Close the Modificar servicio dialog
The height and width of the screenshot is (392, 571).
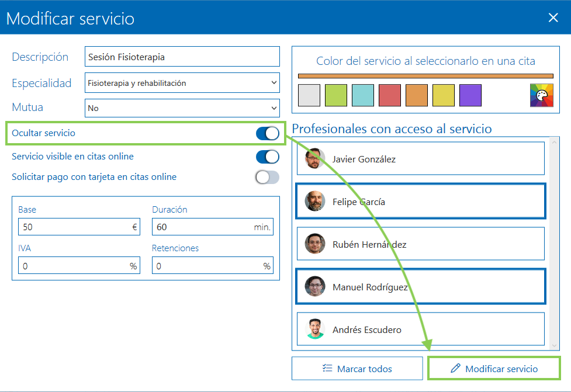pos(553,18)
